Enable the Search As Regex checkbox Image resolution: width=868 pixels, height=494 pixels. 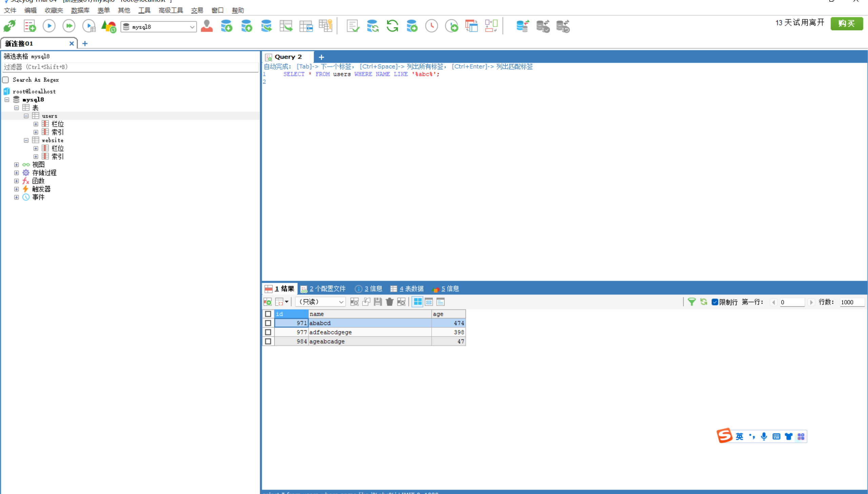tap(6, 80)
